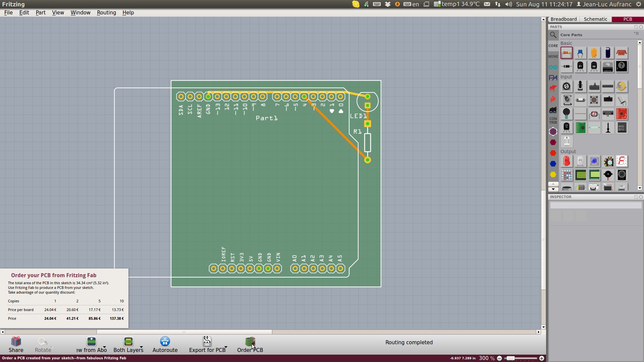This screenshot has height=362, width=644.
Task: Open the Ubuntu system settings gear
Action: coord(639,4)
